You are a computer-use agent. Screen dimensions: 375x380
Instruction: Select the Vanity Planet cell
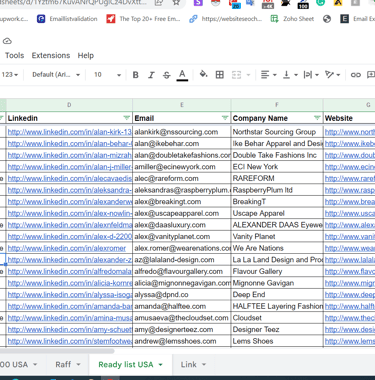277,237
